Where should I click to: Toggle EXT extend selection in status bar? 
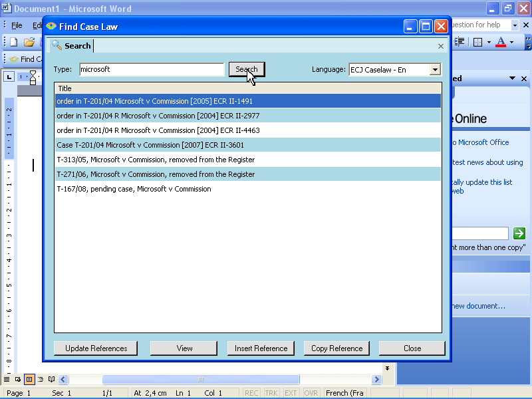point(291,393)
